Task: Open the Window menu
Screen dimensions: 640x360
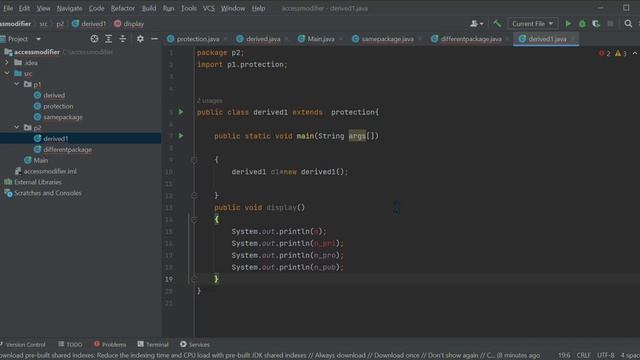Action: pyautogui.click(x=233, y=8)
